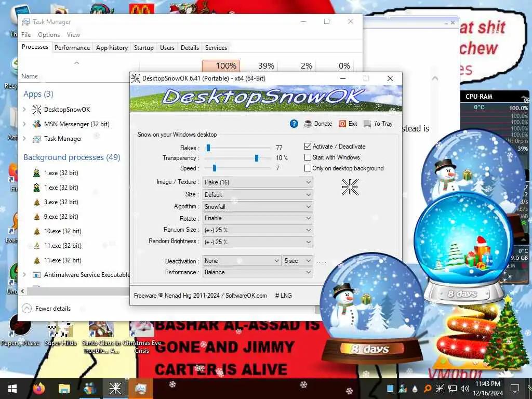The width and height of the screenshot is (532, 399).
Task: Open Papers, Please desktop shortcut
Action: pos(20,331)
